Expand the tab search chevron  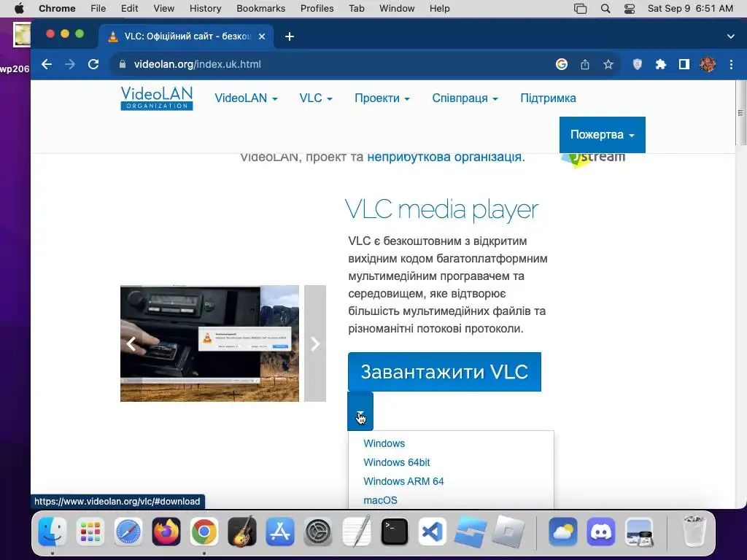pos(731,36)
